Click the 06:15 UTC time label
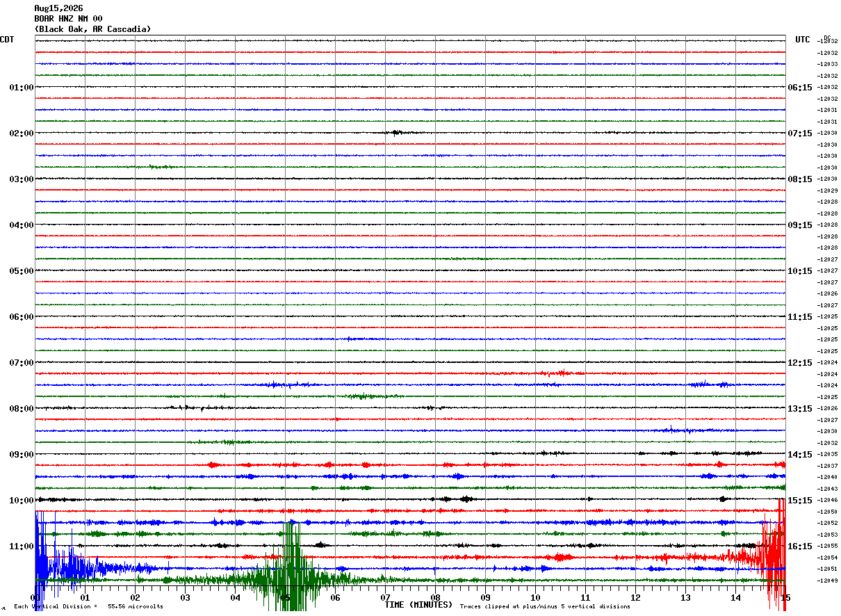This screenshot has width=841, height=616. (x=799, y=88)
